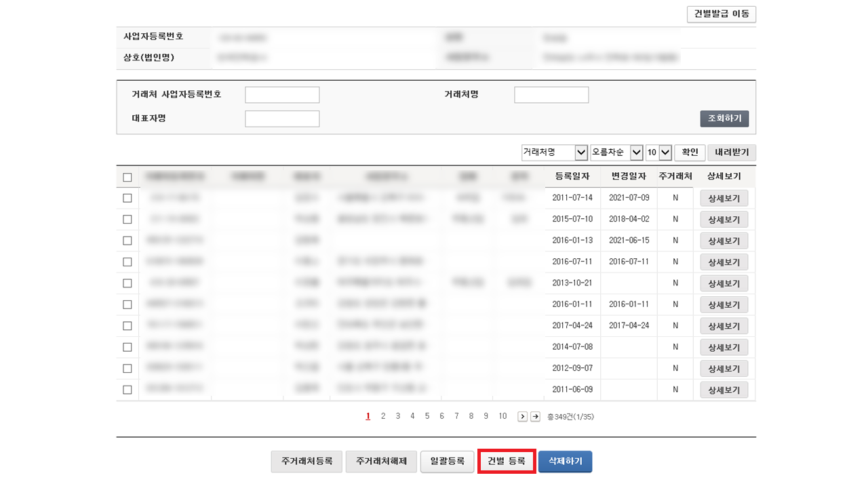868x488 pixels.
Task: Go to next page arrow in pagination
Action: 522,416
